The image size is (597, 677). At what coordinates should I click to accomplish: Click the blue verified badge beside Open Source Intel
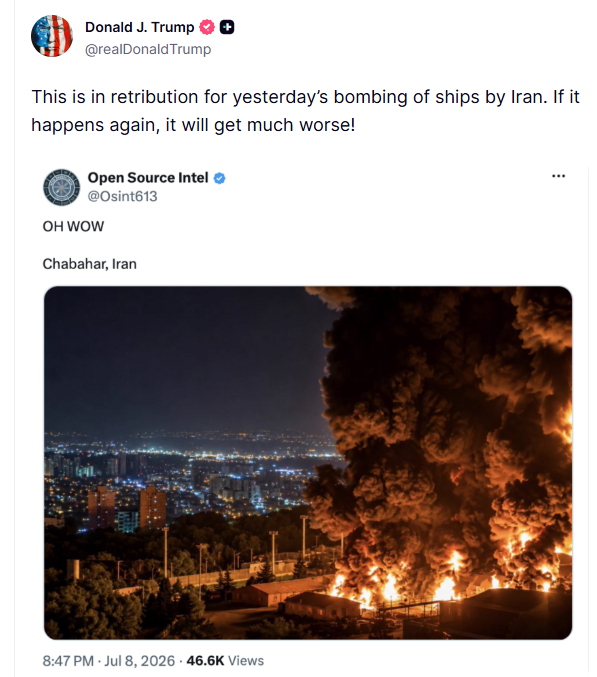point(219,178)
